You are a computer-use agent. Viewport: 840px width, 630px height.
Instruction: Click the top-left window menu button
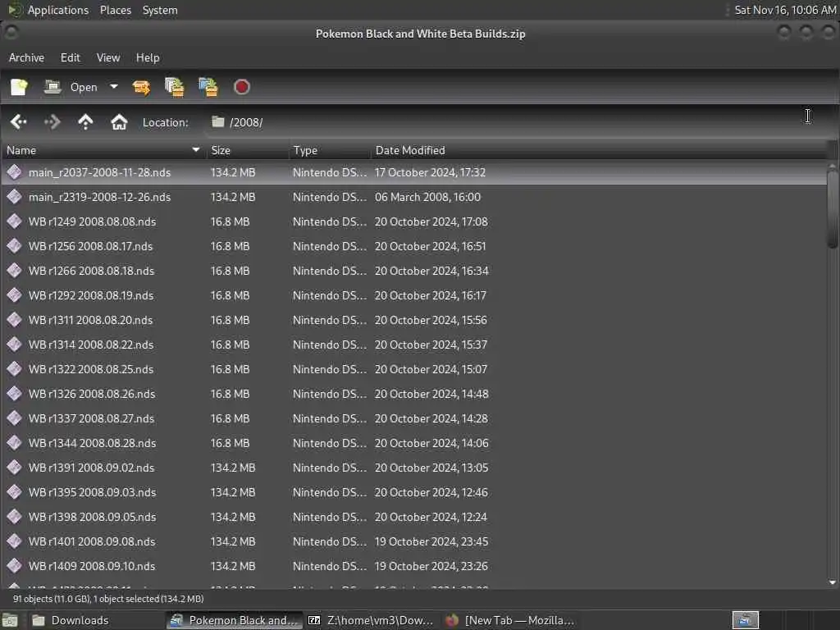coord(11,32)
